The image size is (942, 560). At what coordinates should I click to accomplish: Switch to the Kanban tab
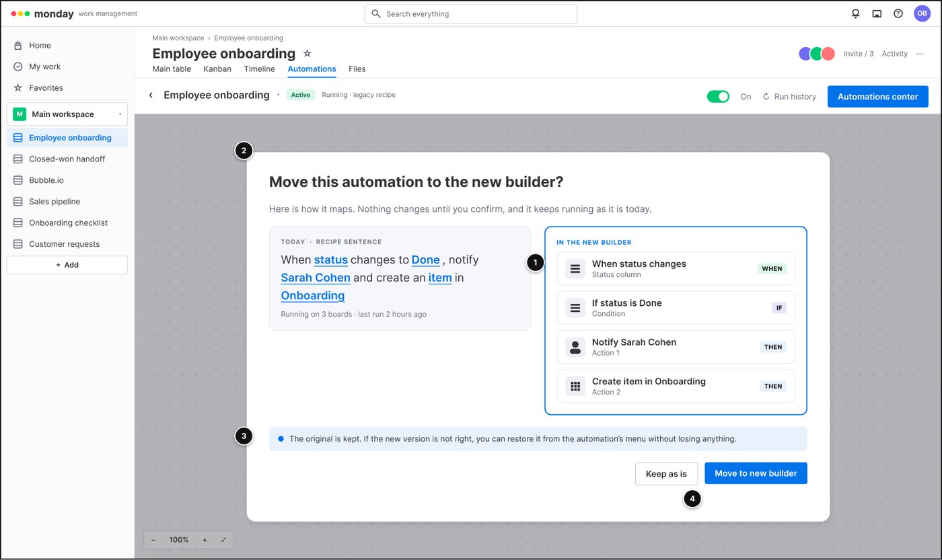[x=217, y=69]
